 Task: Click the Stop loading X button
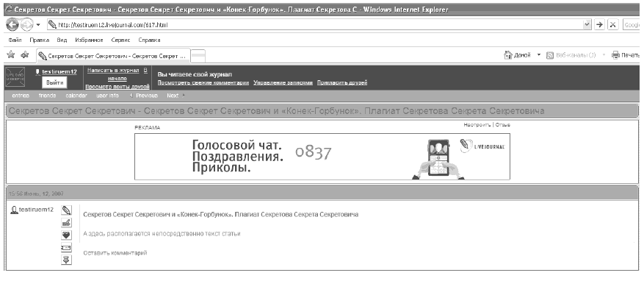[x=612, y=25]
